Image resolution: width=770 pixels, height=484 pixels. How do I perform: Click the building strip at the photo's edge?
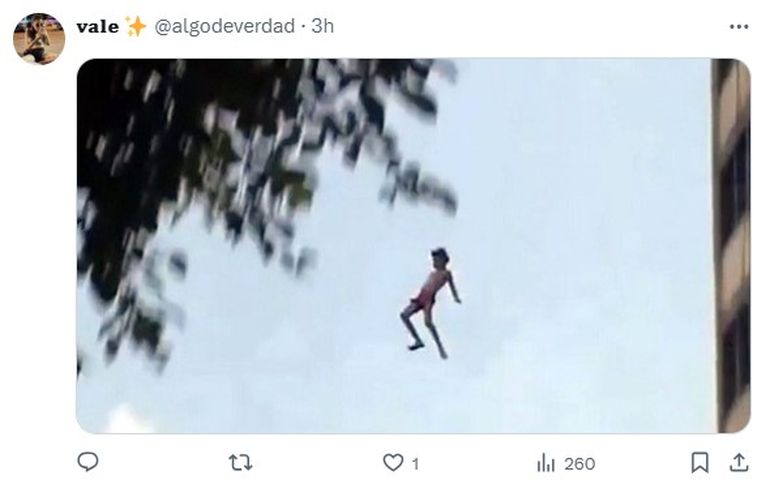[x=731, y=245]
